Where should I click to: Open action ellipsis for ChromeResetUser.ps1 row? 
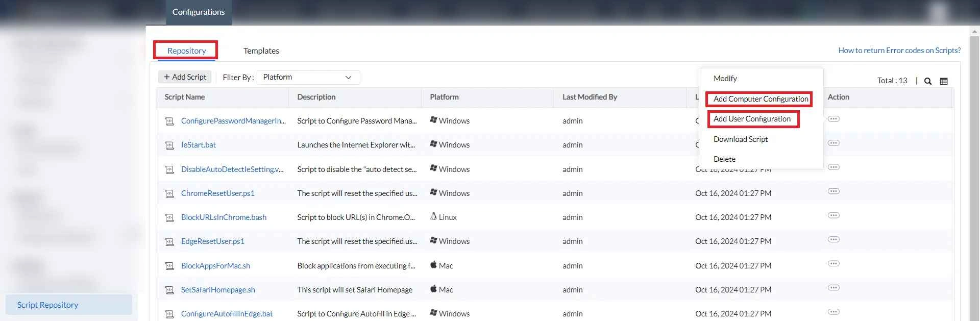tap(834, 191)
